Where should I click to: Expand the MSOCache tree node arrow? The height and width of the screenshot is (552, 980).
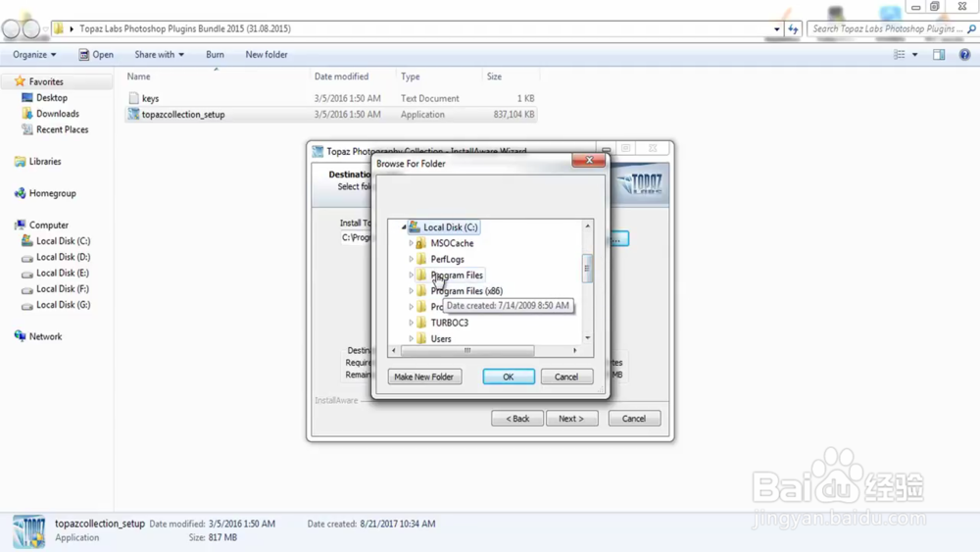click(x=411, y=243)
